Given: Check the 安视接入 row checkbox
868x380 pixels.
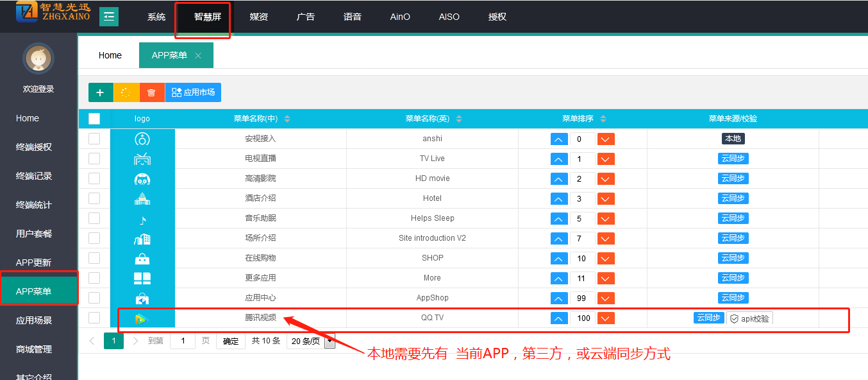Looking at the screenshot, I should (x=94, y=139).
